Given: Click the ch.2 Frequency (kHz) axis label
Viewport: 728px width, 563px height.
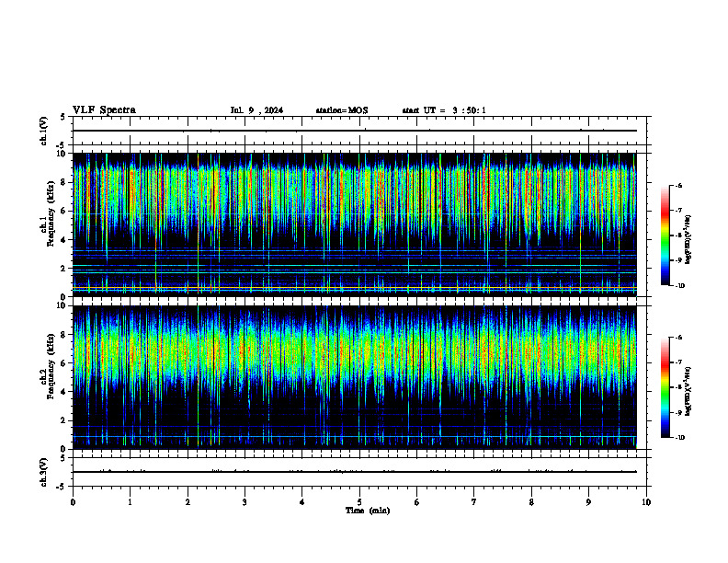Looking at the screenshot, I should pyautogui.click(x=48, y=366).
